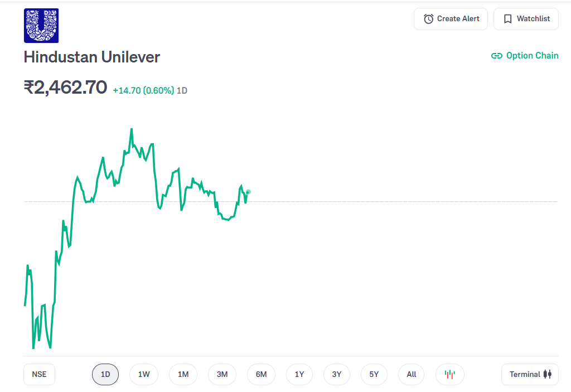Select the 3Y time period
This screenshot has width=571, height=392.
pyautogui.click(x=336, y=374)
